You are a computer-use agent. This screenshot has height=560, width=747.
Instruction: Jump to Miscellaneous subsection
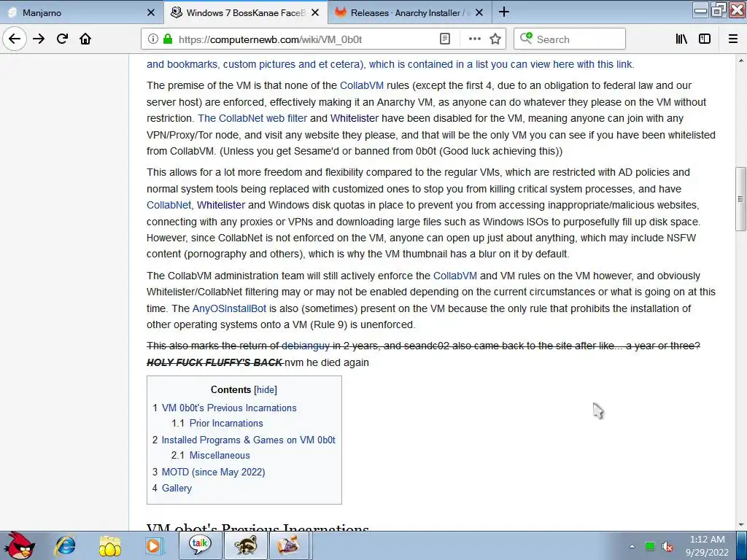(x=220, y=455)
